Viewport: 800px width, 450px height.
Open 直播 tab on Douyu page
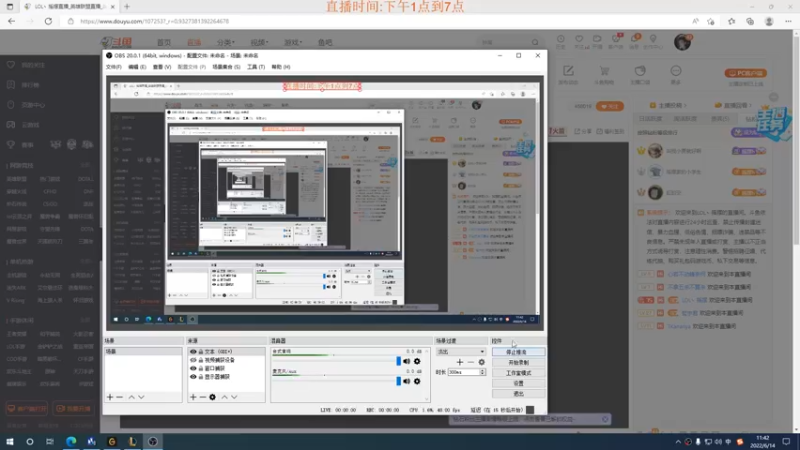coord(194,42)
